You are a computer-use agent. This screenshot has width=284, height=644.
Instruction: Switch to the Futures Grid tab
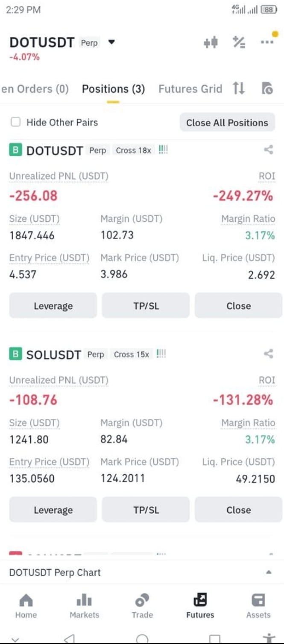190,89
